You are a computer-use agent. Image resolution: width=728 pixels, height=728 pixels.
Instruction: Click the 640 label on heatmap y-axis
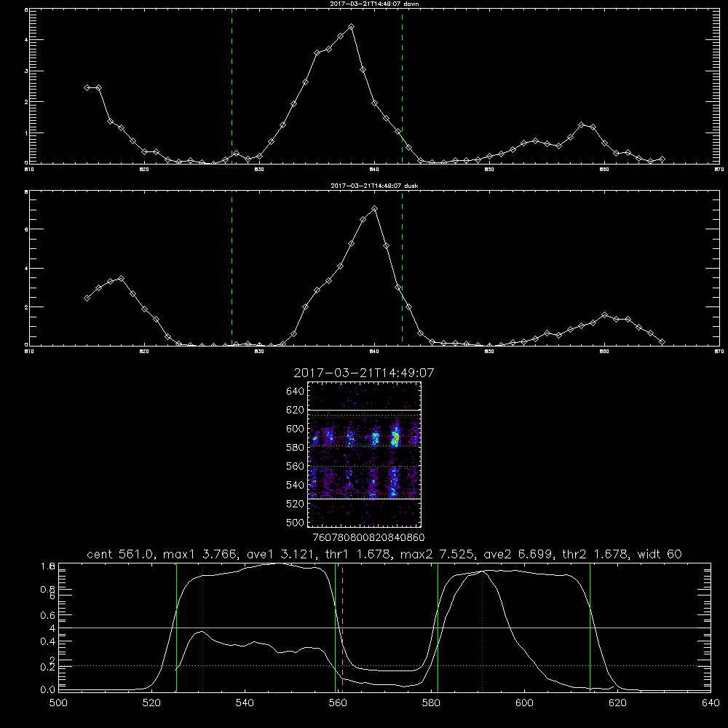pyautogui.click(x=296, y=392)
